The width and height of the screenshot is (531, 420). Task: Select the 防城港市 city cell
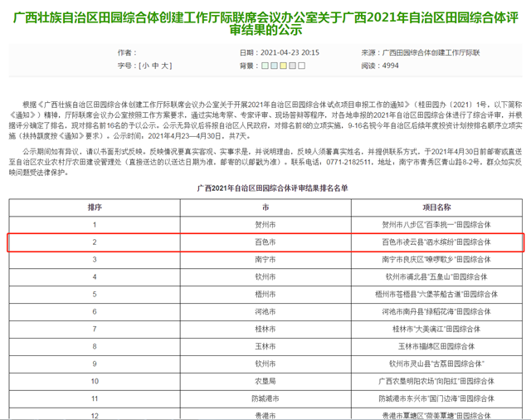(x=265, y=398)
